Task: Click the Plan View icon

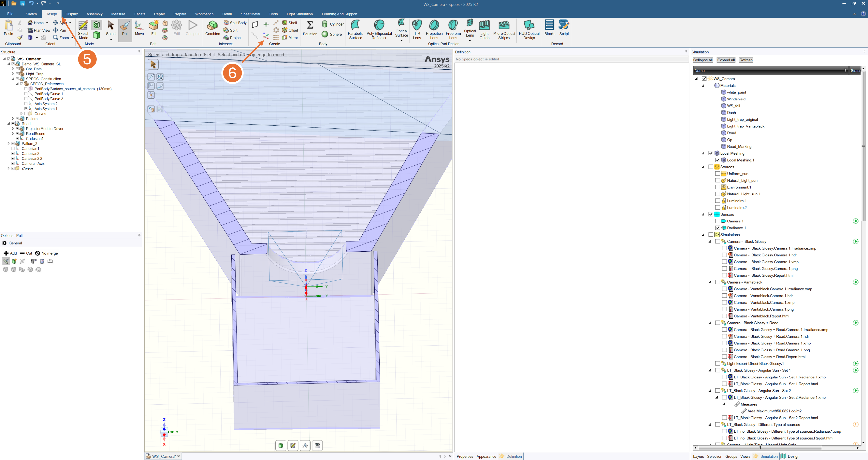Action: (39, 30)
